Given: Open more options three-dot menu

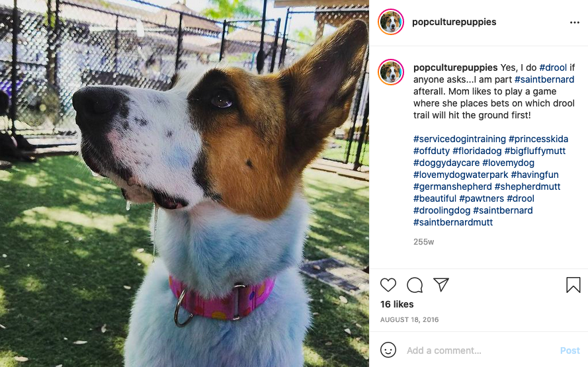Looking at the screenshot, I should pyautogui.click(x=575, y=22).
